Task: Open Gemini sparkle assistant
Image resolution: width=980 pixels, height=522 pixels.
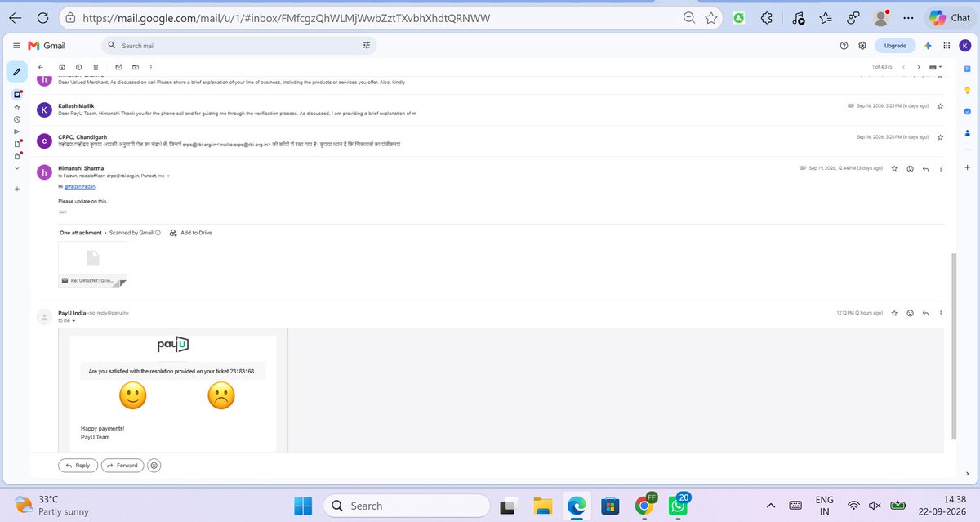Action: click(929, 46)
